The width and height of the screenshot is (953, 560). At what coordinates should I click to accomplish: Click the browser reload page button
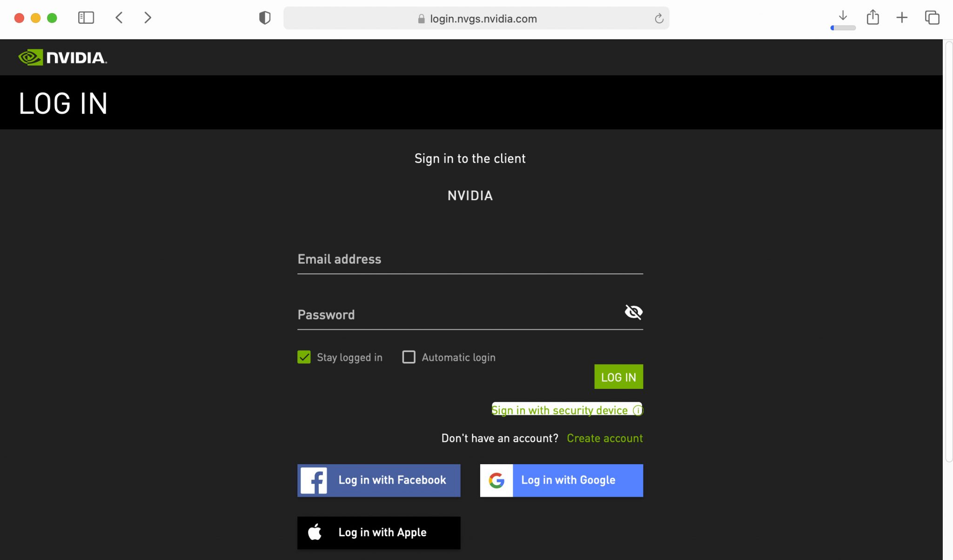(659, 18)
